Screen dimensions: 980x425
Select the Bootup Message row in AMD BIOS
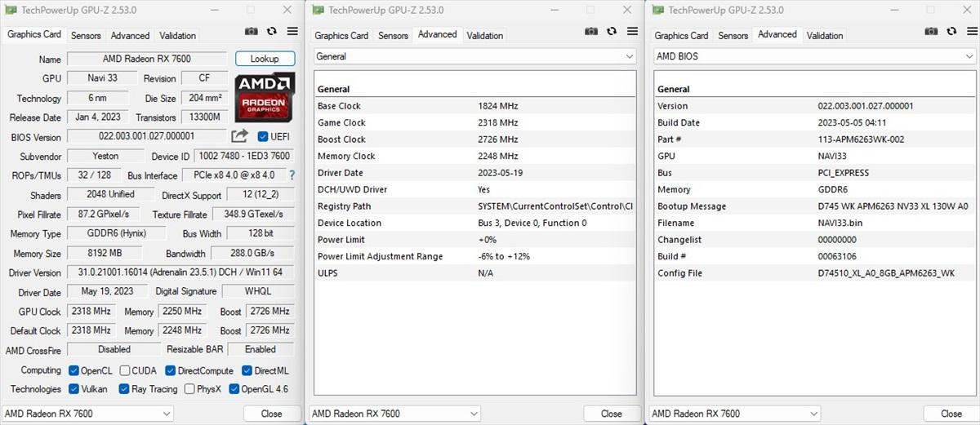click(x=814, y=206)
